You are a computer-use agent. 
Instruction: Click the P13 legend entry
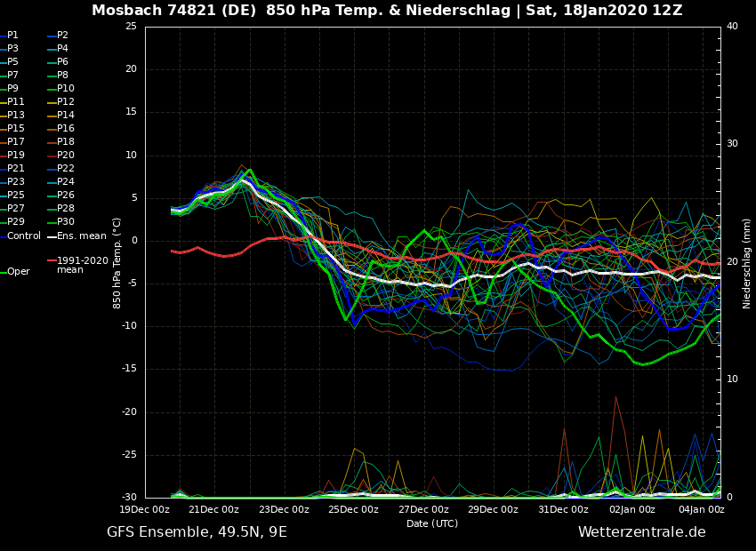point(16,116)
